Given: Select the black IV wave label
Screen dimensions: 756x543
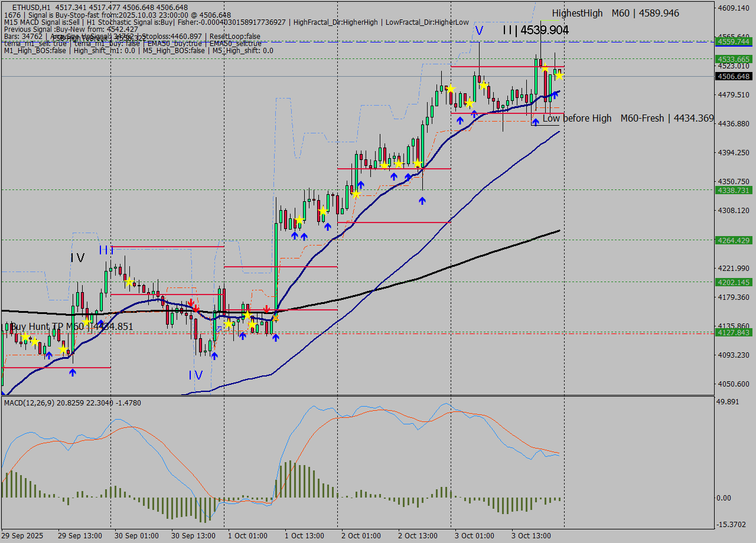Looking at the screenshot, I should [x=77, y=258].
